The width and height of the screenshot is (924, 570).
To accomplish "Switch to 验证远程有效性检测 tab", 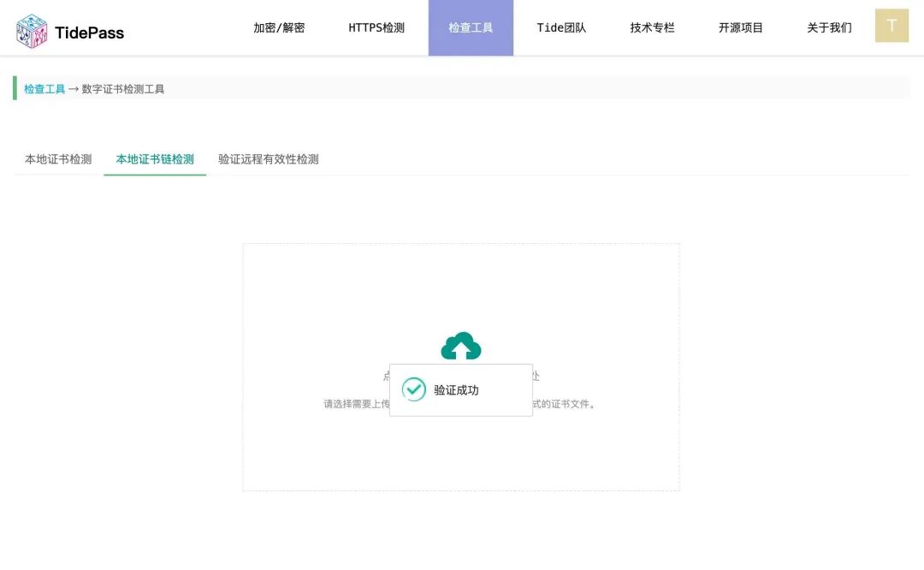I will [268, 159].
